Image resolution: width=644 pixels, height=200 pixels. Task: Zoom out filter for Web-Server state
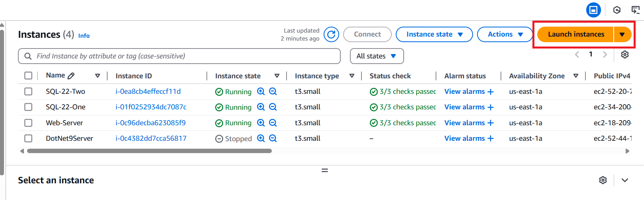click(273, 123)
